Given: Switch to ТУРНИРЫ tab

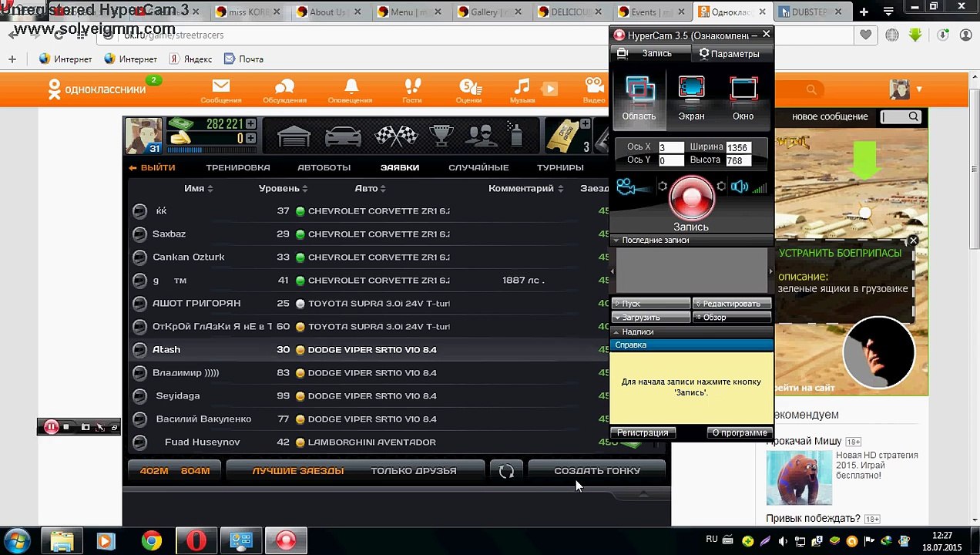Looking at the screenshot, I should (560, 167).
